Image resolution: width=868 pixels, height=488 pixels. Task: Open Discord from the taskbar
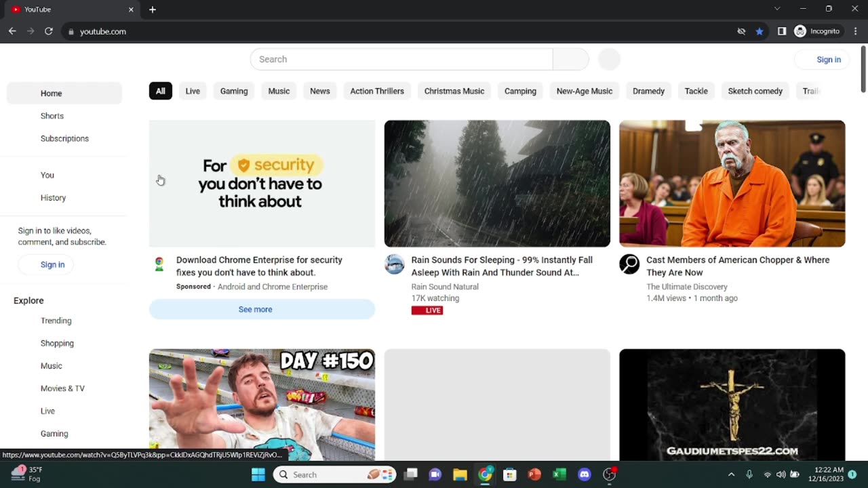(585, 474)
